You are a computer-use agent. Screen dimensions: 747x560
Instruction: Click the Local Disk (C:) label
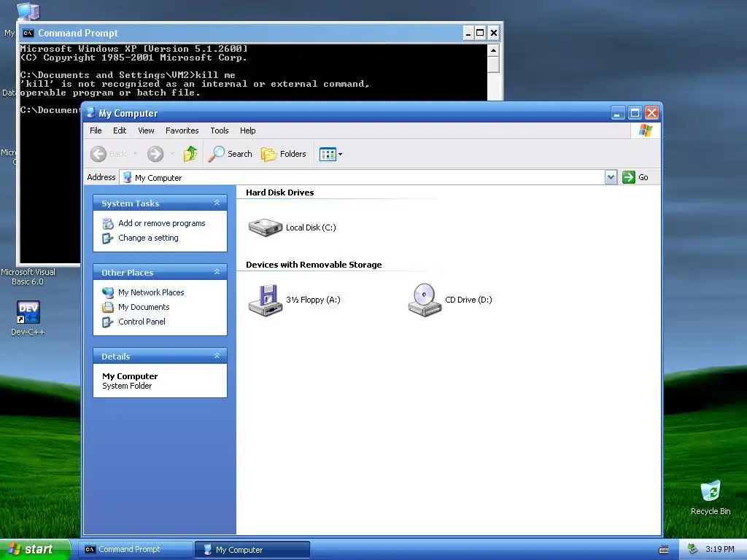311,227
